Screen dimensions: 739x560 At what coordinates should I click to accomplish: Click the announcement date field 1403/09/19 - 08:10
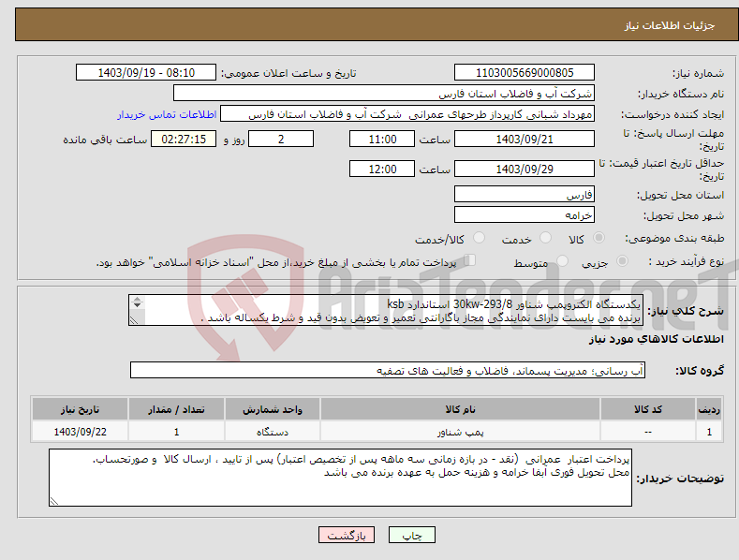point(146,73)
